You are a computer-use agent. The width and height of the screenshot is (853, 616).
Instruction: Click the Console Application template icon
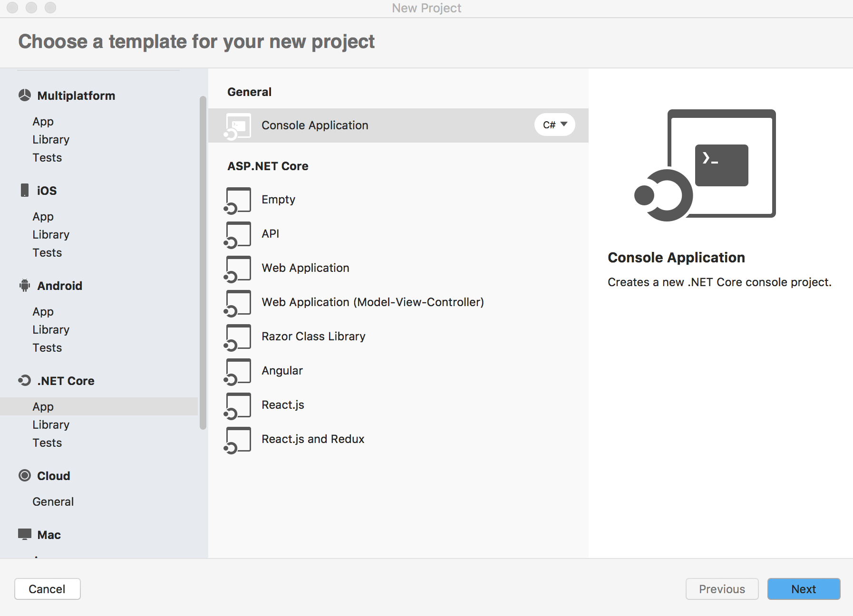point(237,126)
